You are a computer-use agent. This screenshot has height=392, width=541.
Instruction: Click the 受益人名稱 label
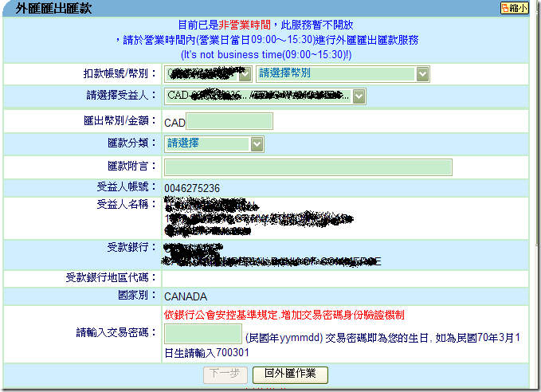point(126,204)
